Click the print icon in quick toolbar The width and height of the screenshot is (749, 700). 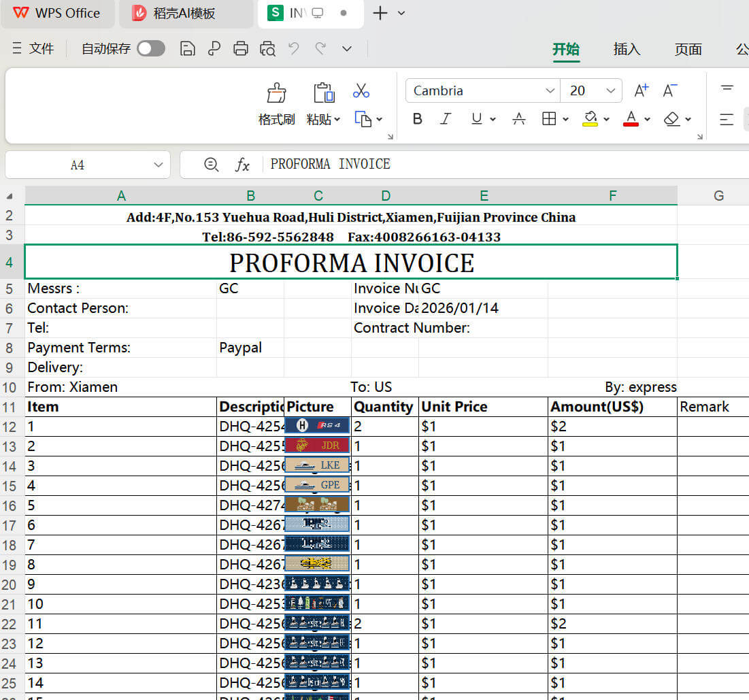click(x=240, y=49)
